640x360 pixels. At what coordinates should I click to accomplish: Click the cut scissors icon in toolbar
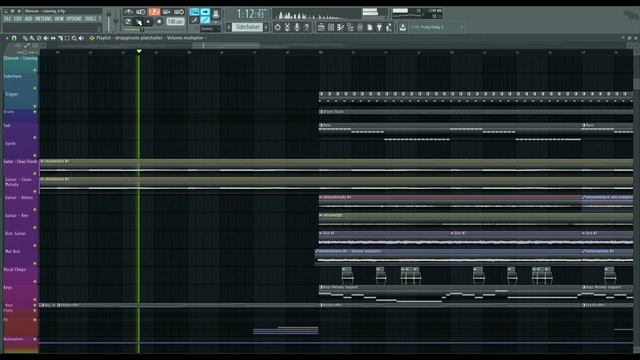(x=287, y=27)
